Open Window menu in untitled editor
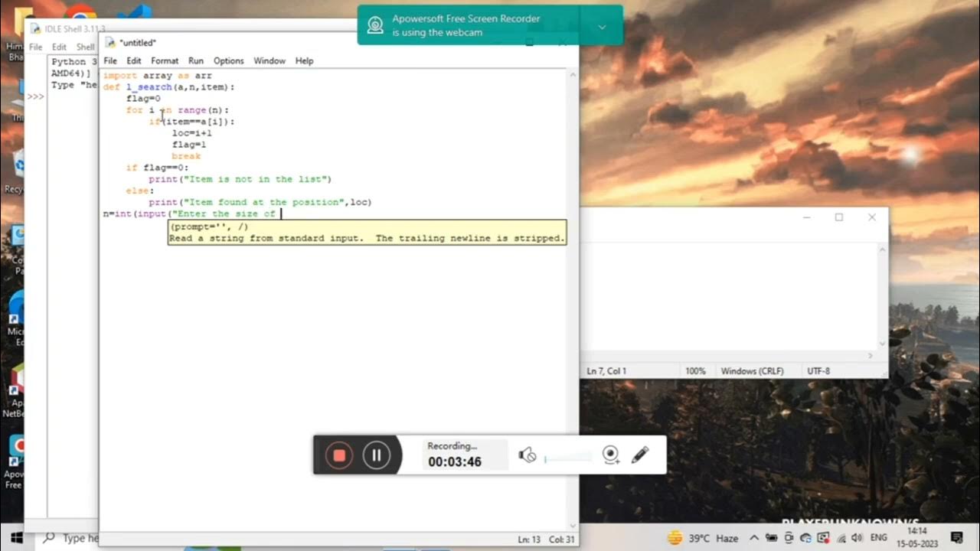Viewport: 980px width, 551px height. pyautogui.click(x=269, y=60)
